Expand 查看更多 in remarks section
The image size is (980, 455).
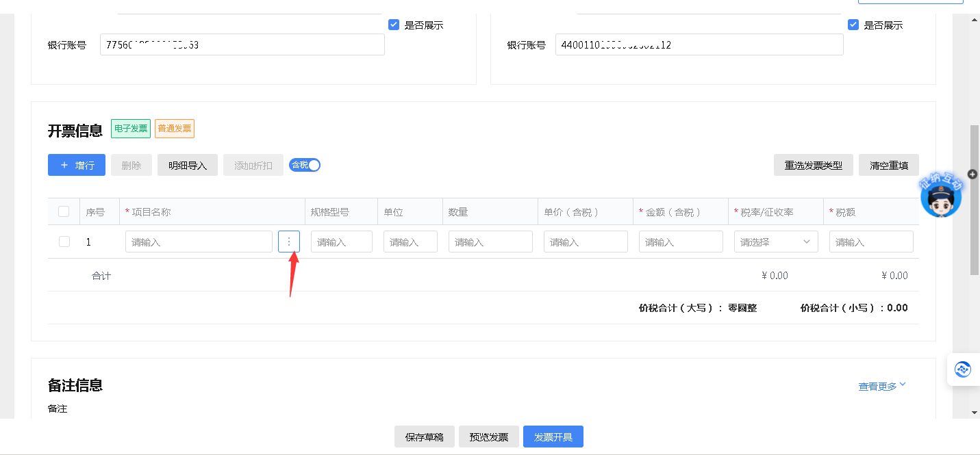(882, 386)
